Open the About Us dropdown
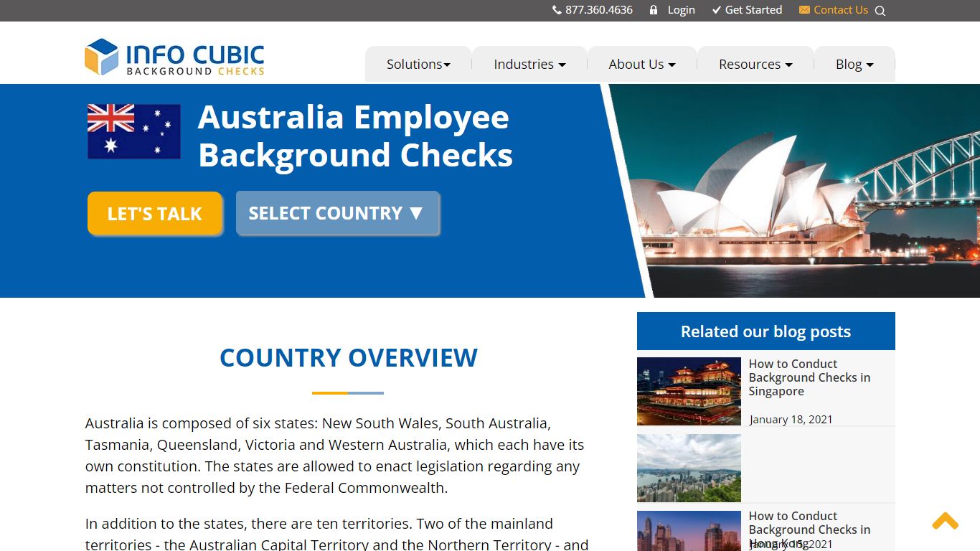 click(x=642, y=64)
